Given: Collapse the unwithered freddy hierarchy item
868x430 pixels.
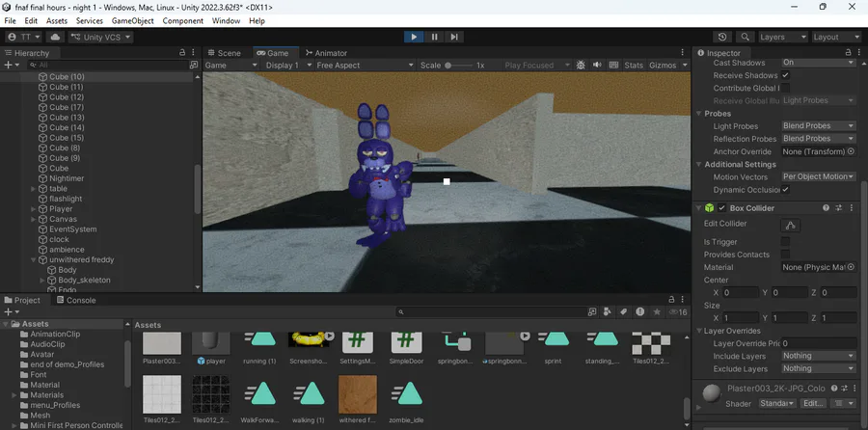Looking at the screenshot, I should [x=33, y=259].
